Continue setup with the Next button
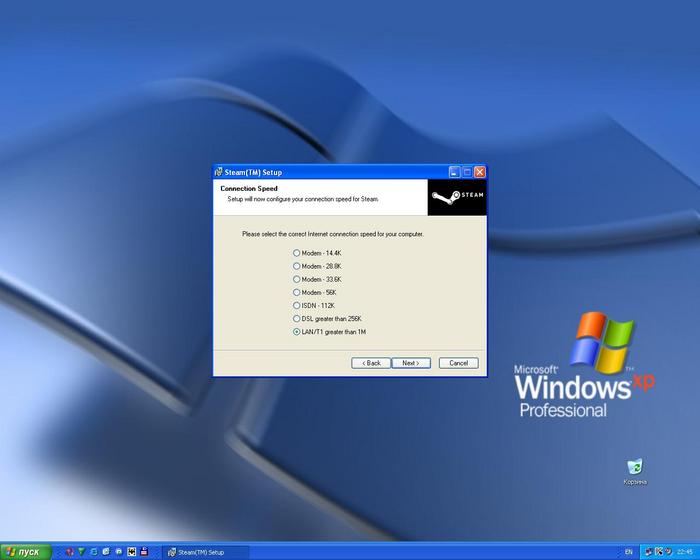Screen dimensions: 700x560 point(411,363)
